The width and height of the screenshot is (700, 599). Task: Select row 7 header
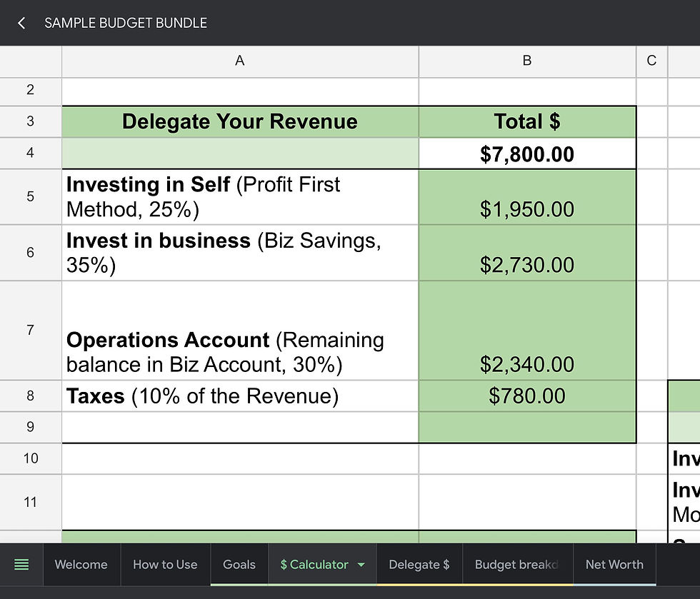(30, 331)
